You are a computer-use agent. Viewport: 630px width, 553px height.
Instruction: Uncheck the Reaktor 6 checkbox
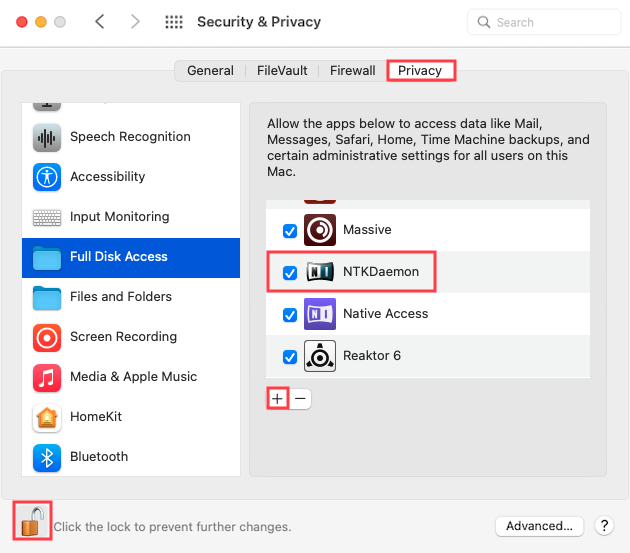point(290,356)
